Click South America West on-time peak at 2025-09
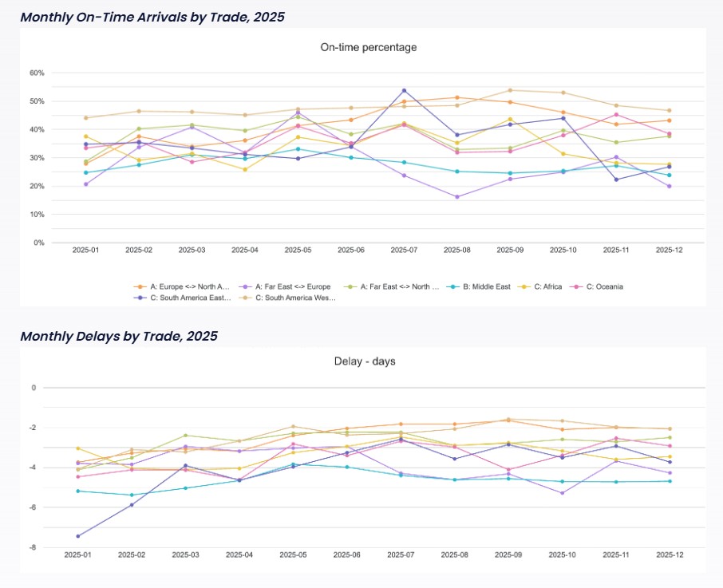This screenshot has height=588, width=723. 510,90
